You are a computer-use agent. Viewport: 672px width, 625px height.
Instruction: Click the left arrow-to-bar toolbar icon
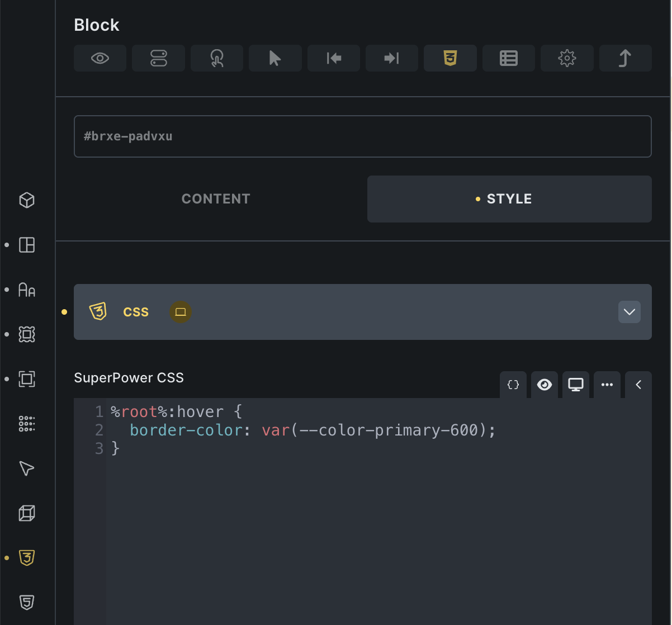point(334,58)
